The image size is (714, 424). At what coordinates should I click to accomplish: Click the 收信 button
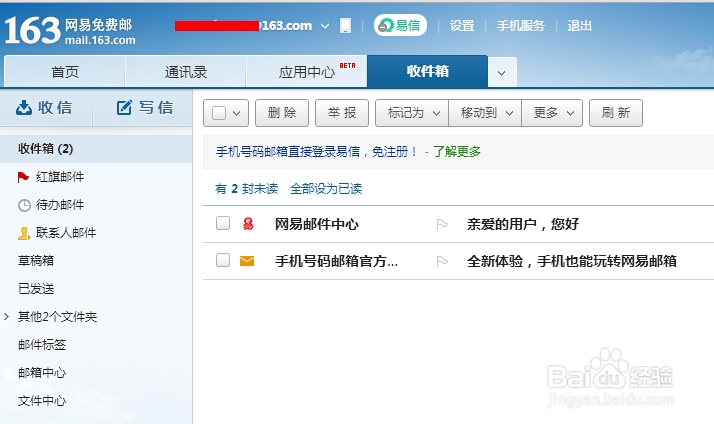[x=46, y=107]
